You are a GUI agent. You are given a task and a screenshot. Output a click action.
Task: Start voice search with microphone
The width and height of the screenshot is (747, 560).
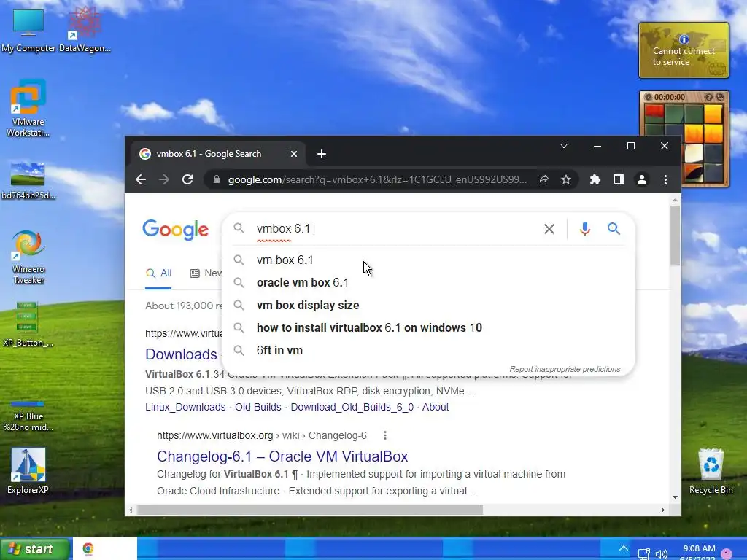click(x=585, y=229)
